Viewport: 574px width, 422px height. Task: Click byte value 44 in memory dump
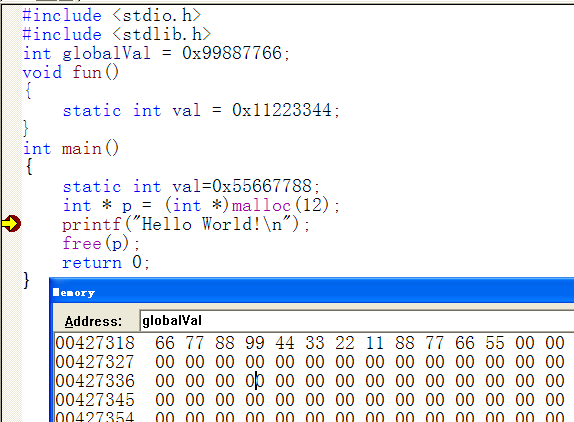point(285,343)
